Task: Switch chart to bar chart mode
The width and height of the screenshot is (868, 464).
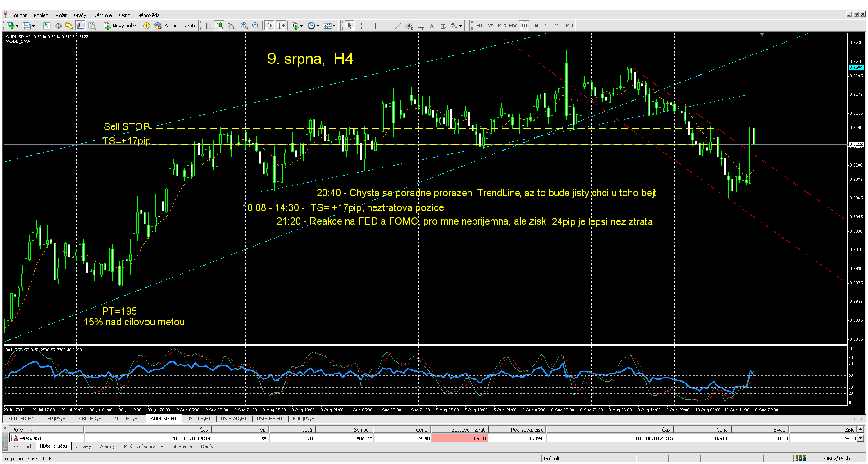Action: 209,26
